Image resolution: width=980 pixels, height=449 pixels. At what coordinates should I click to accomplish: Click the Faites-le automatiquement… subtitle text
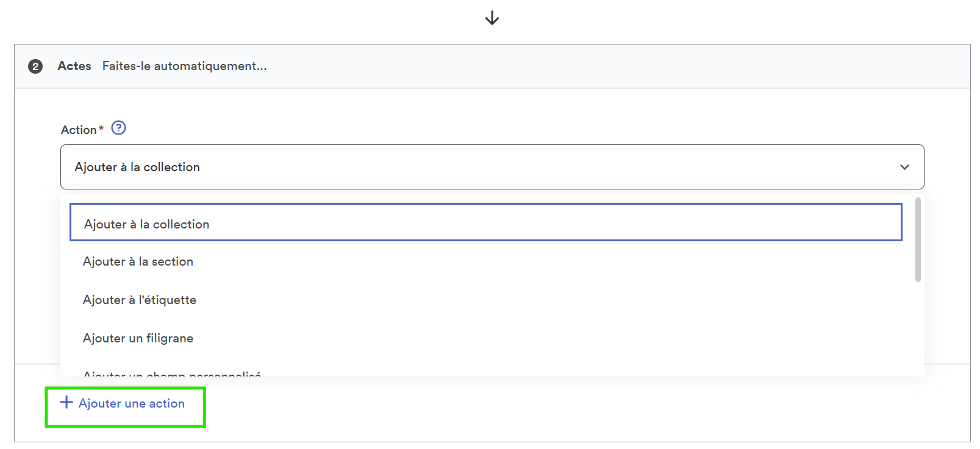[185, 66]
